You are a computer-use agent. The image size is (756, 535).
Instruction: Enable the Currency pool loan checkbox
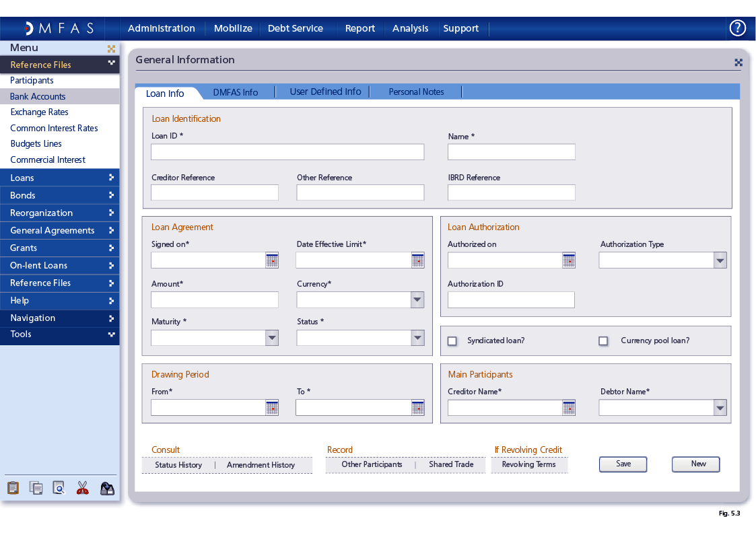coord(603,341)
